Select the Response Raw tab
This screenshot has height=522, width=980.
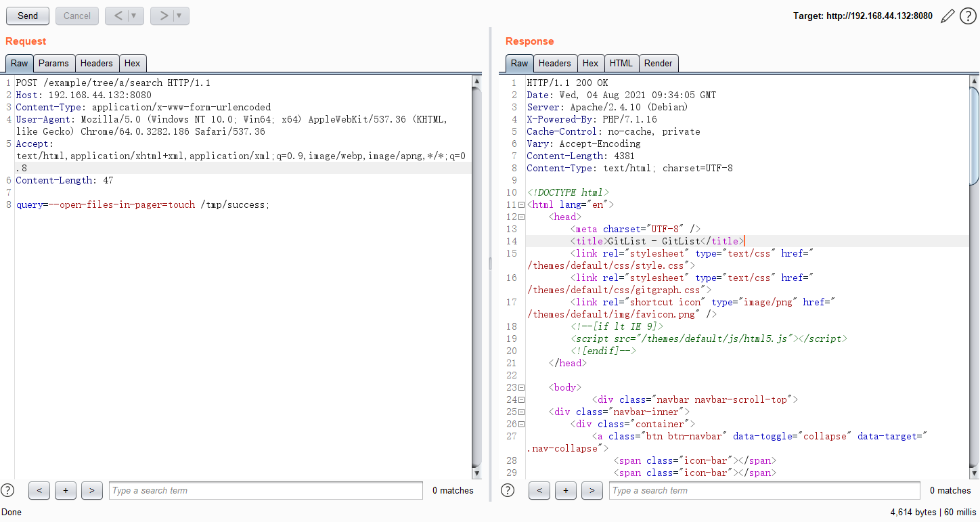520,63
